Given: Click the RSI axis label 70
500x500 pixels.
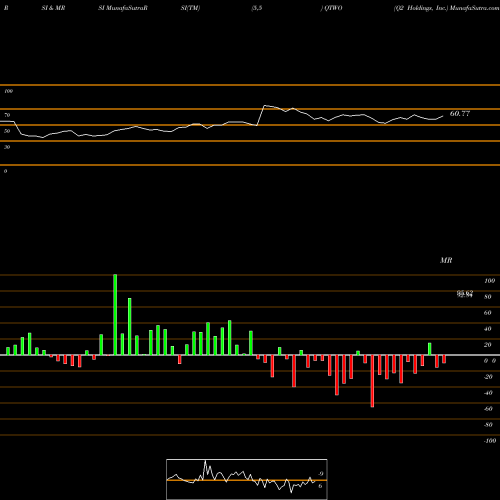Looking at the screenshot, I should click(x=7, y=115).
